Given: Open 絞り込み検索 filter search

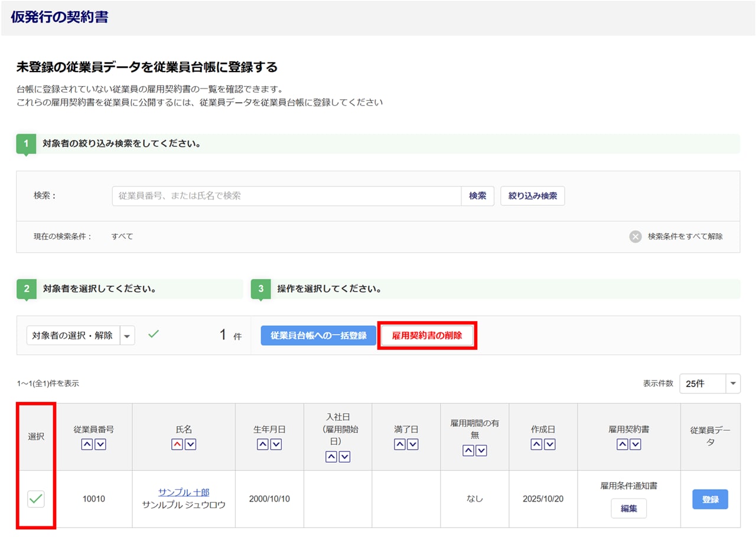Looking at the screenshot, I should (x=532, y=196).
